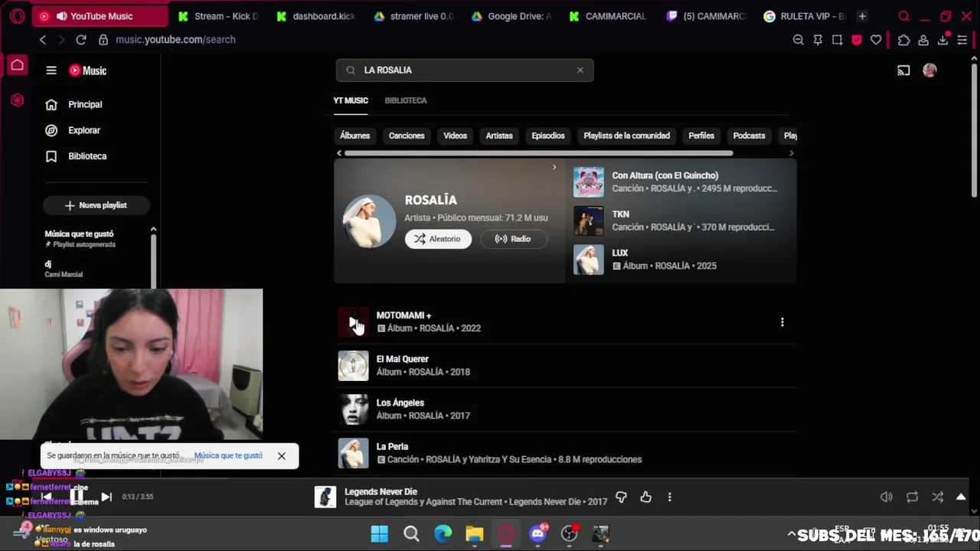This screenshot has height=551, width=980.
Task: Expand the ROSALÍA card chevron
Action: tap(554, 167)
